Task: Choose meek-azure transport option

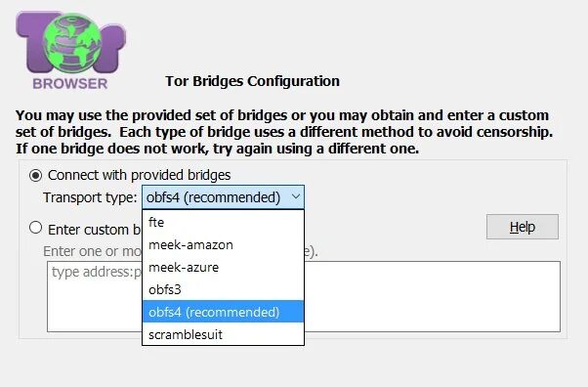Action: 223,267
